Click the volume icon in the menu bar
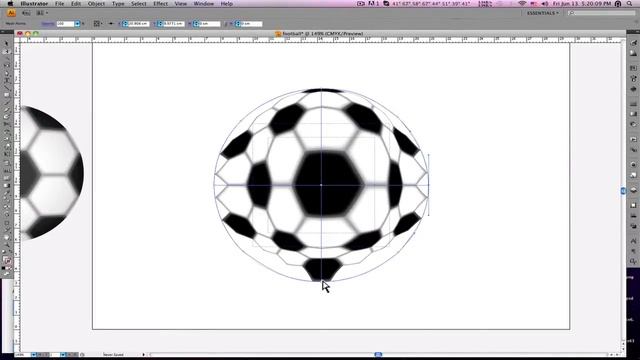Image resolution: width=640 pixels, height=360 pixels. pyautogui.click(x=544, y=4)
